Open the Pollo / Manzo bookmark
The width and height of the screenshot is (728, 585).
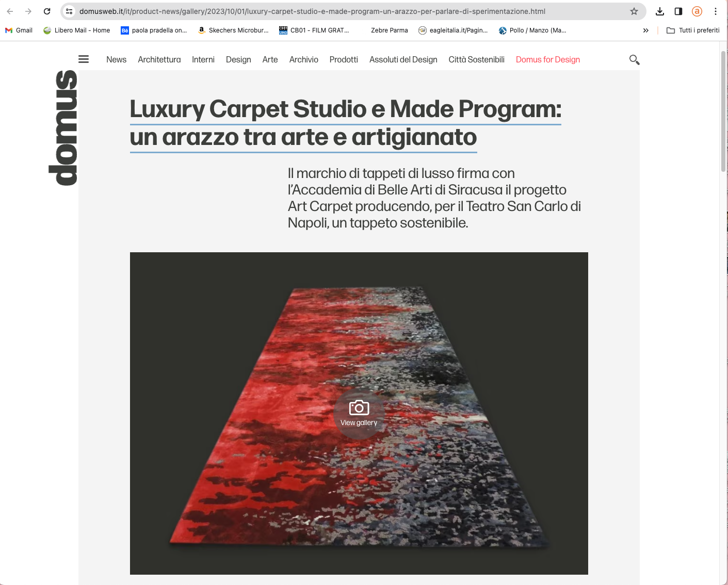tap(532, 30)
